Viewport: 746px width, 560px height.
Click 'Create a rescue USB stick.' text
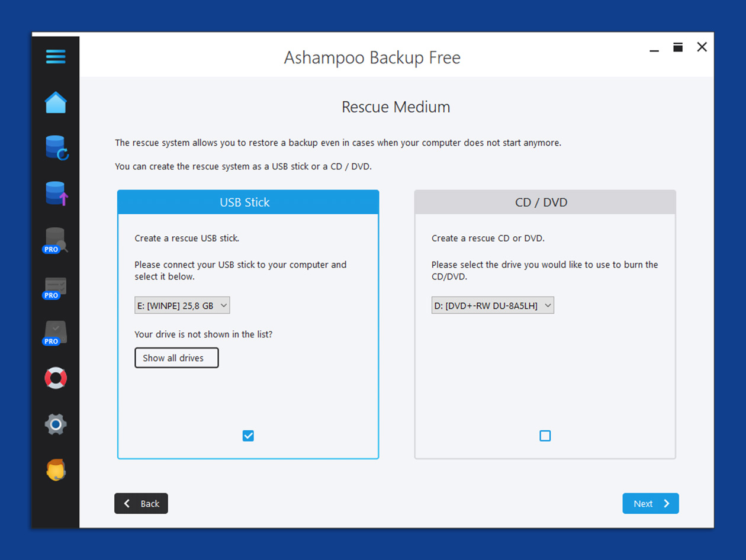click(186, 238)
